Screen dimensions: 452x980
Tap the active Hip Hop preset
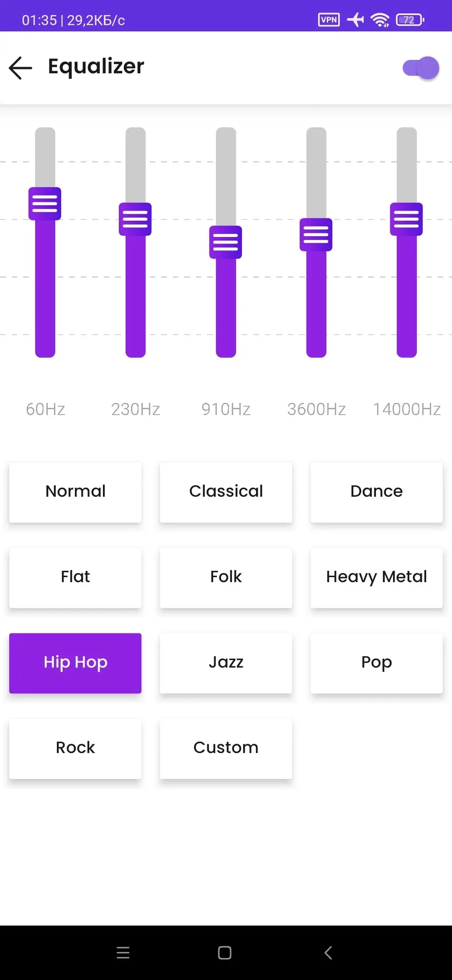75,663
